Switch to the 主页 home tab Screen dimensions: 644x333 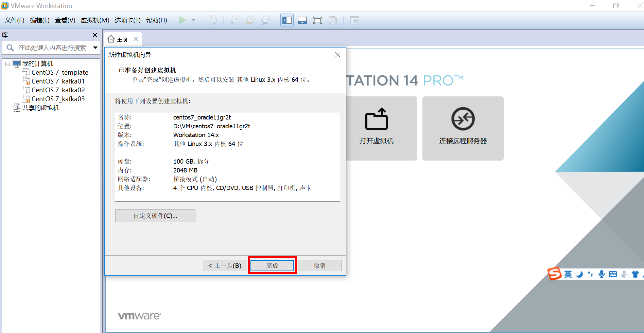click(x=122, y=39)
